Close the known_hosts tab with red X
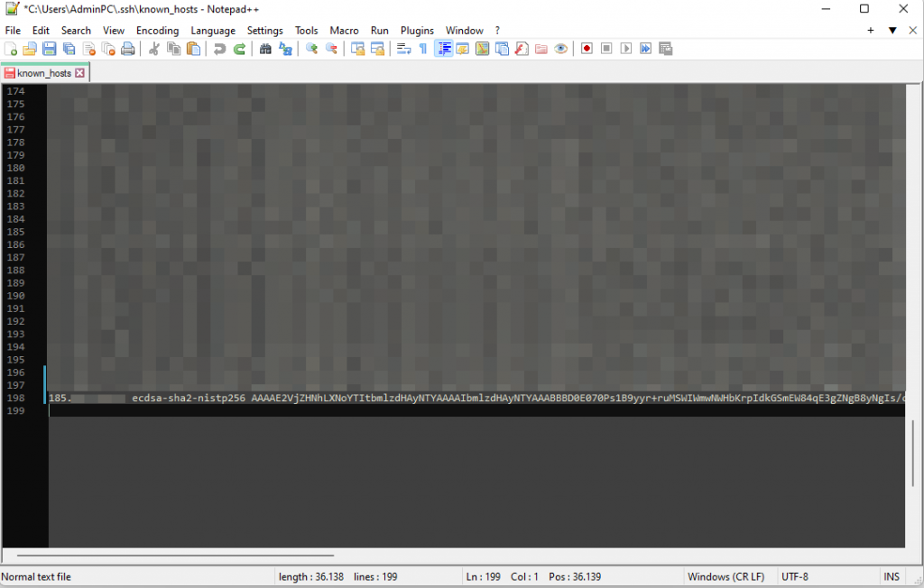 (x=80, y=73)
